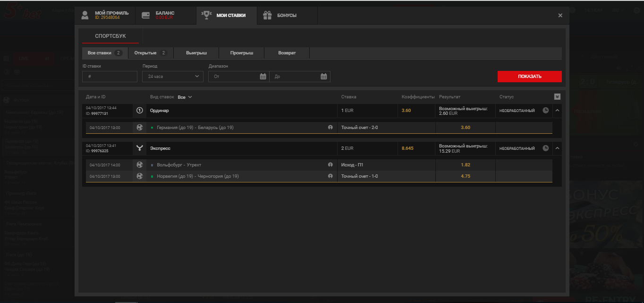Toggle collapse all bets in table header
Viewport: 644px width, 303px height.
tap(557, 97)
